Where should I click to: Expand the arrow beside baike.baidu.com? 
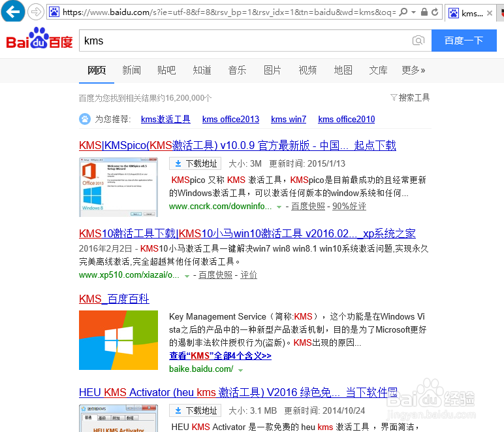240,370
